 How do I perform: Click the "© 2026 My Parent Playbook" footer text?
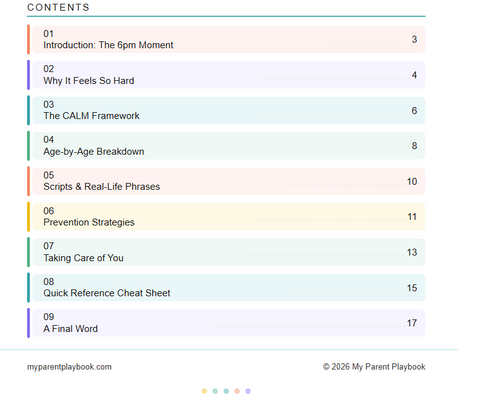[374, 367]
